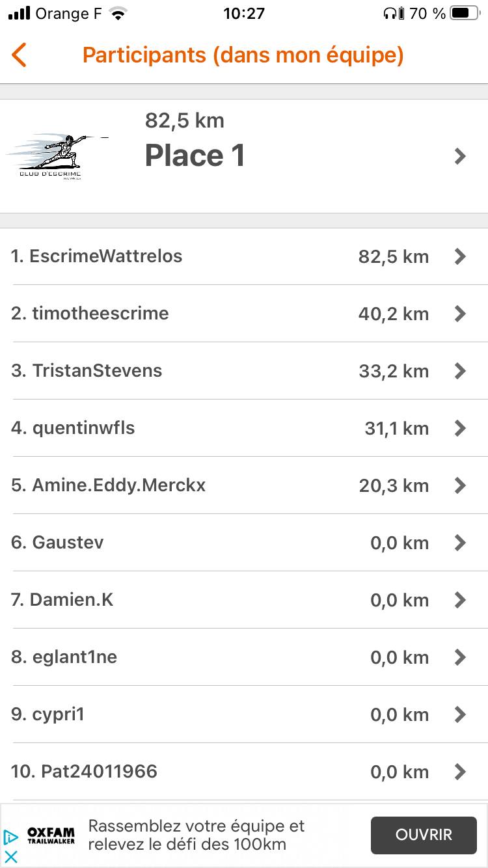The height and width of the screenshot is (868, 488).
Task: Close the Oxfam ad with X
Action: (10, 858)
